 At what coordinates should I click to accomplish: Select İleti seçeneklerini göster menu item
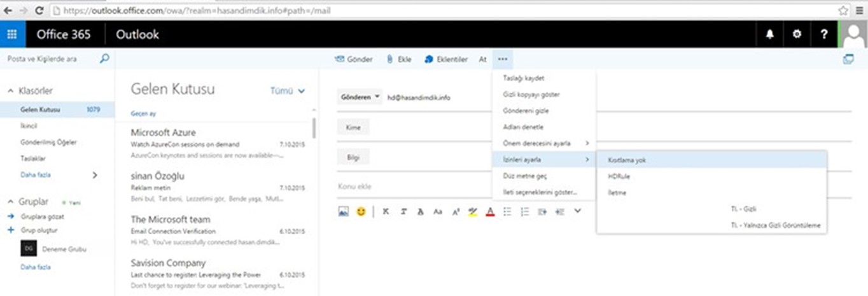coord(544,192)
